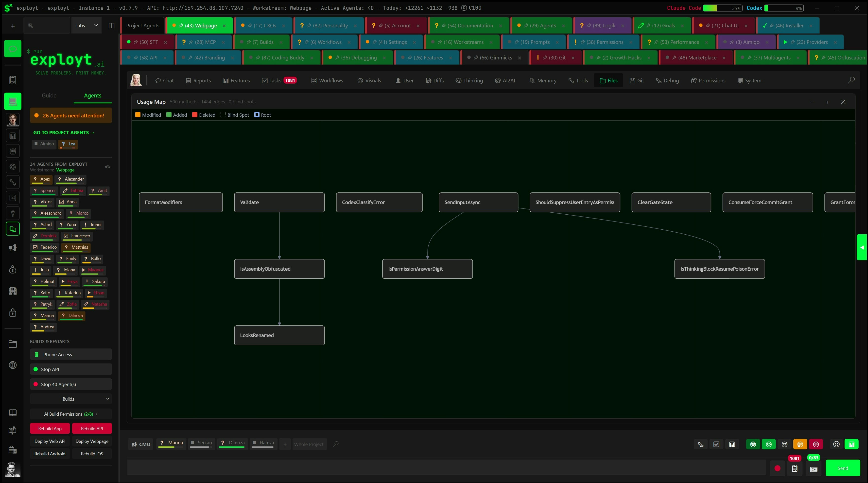This screenshot has height=483, width=868.
Task: Select the green laptop sidebar icon
Action: click(13, 101)
